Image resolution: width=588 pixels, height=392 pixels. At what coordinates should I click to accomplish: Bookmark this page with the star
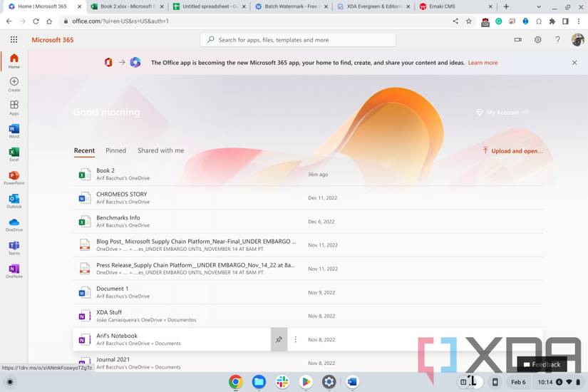[x=469, y=21]
